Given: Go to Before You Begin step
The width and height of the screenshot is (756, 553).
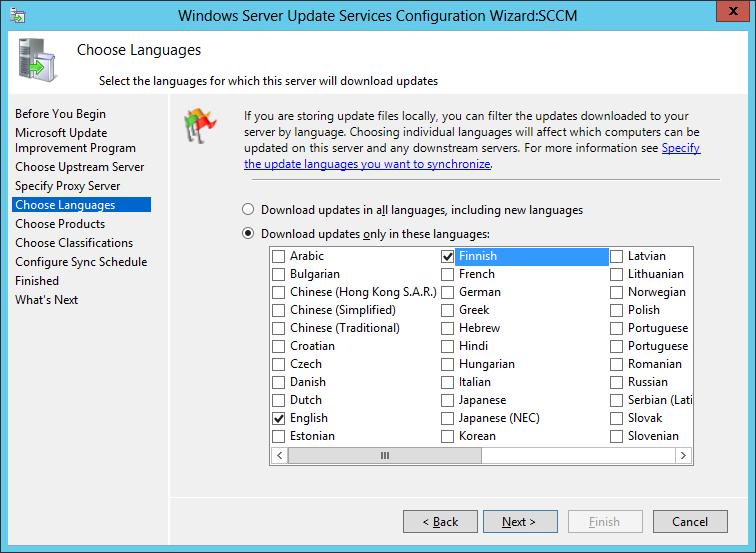Looking at the screenshot, I should point(60,114).
